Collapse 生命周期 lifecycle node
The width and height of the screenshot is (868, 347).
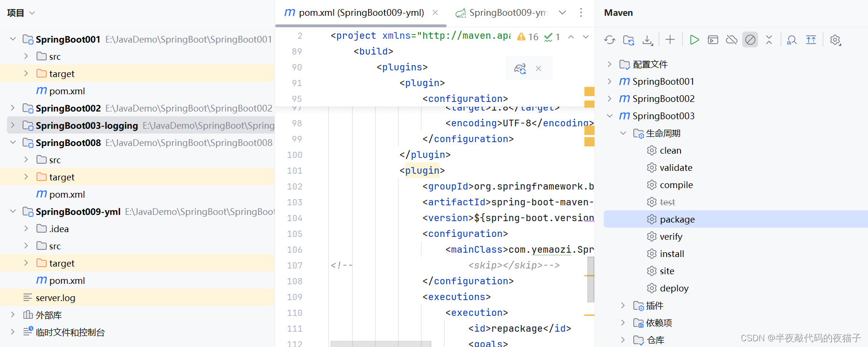pyautogui.click(x=623, y=133)
